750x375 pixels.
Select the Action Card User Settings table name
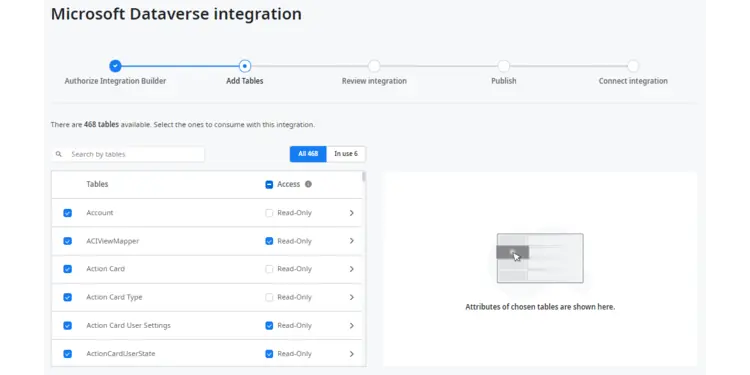(x=128, y=325)
